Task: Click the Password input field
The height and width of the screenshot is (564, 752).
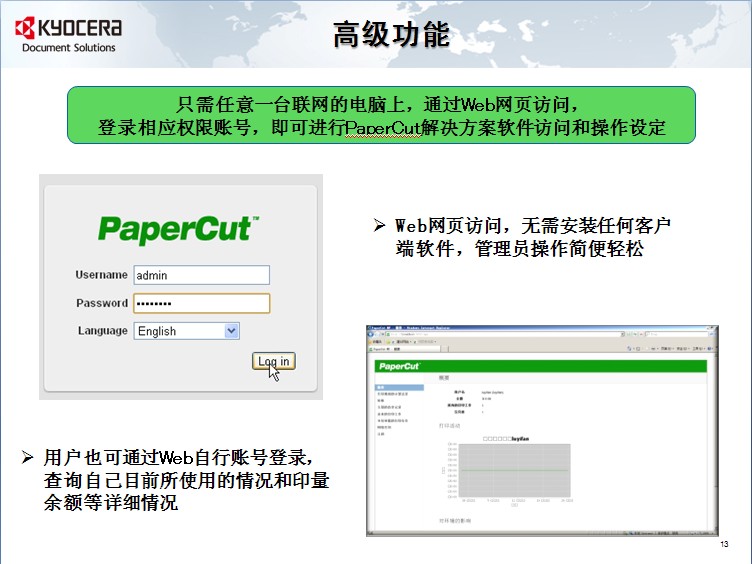Action: coord(201,303)
